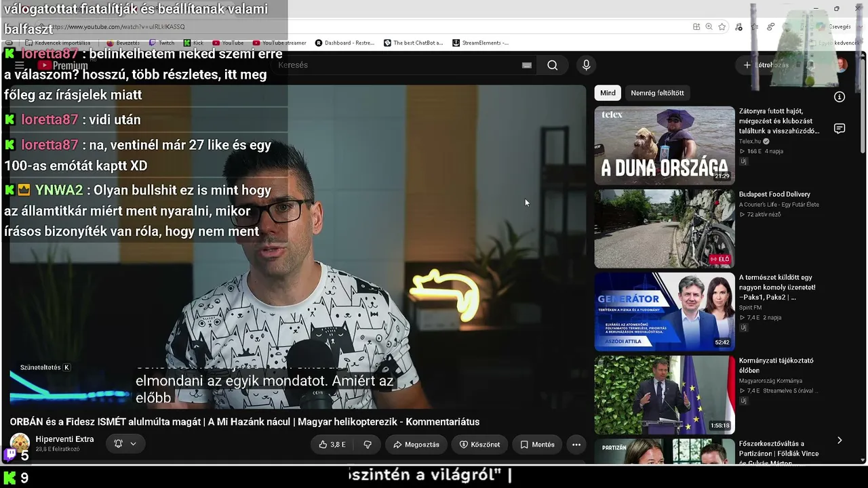This screenshot has height=488, width=868.
Task: Open 'A természet küldött egy nagyon komoly üzenetet' title
Action: pyautogui.click(x=777, y=287)
